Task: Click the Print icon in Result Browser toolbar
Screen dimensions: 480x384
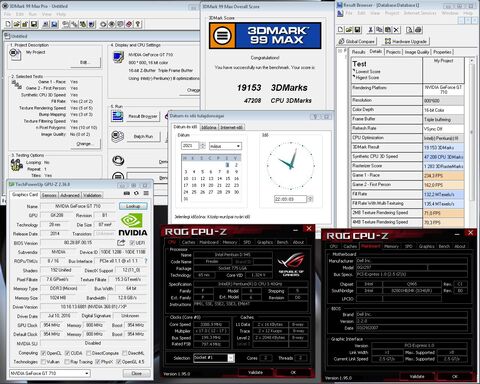Action: [x=419, y=30]
